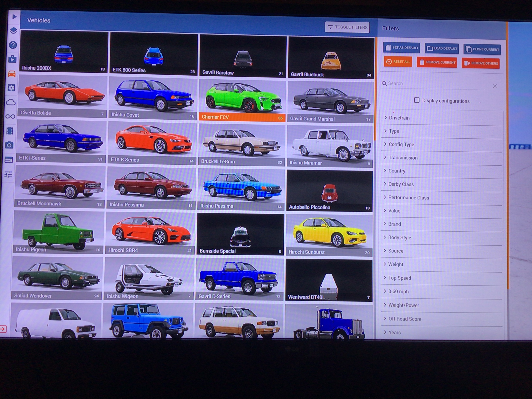This screenshot has width=532, height=399.
Task: Select the Bruckell LeGran vehicle
Action: (242, 145)
